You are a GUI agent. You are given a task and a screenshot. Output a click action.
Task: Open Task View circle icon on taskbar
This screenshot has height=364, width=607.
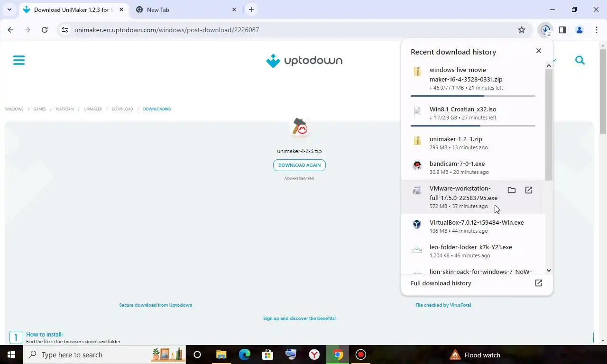coord(197,355)
